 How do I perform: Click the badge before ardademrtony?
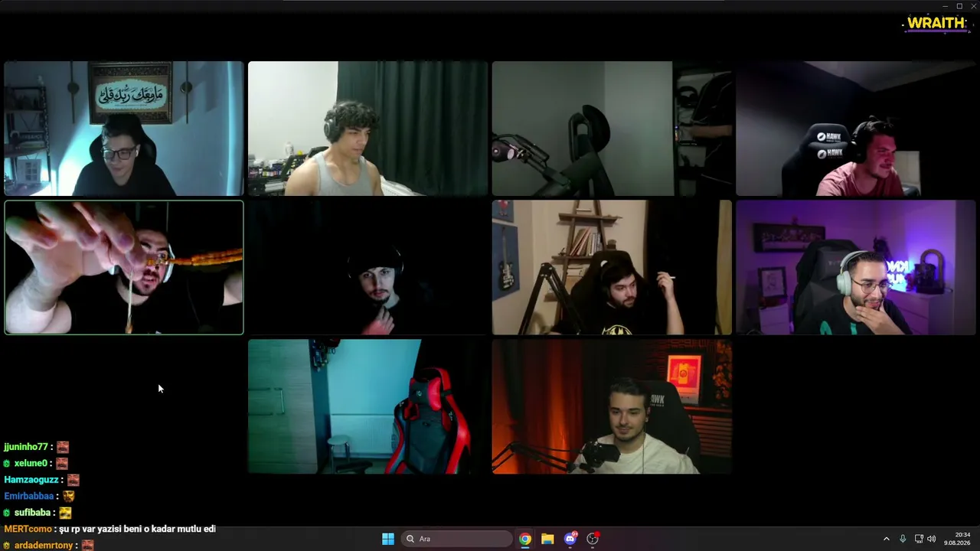7,546
